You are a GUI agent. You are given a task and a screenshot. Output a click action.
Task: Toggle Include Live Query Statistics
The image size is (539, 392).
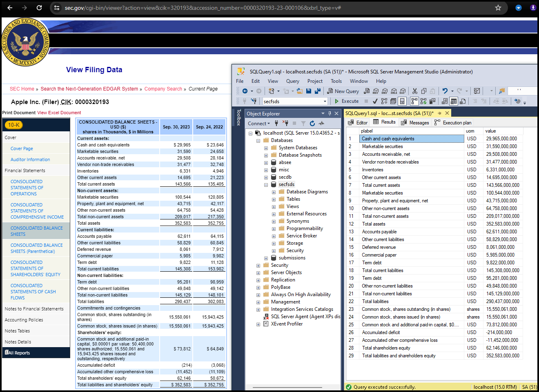423,101
